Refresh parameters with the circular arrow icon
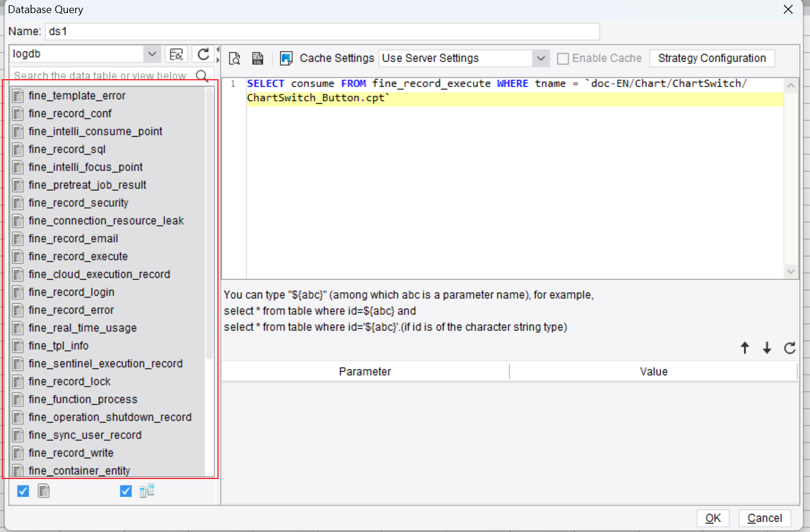Screen dimensions: 810x532 click(x=790, y=348)
